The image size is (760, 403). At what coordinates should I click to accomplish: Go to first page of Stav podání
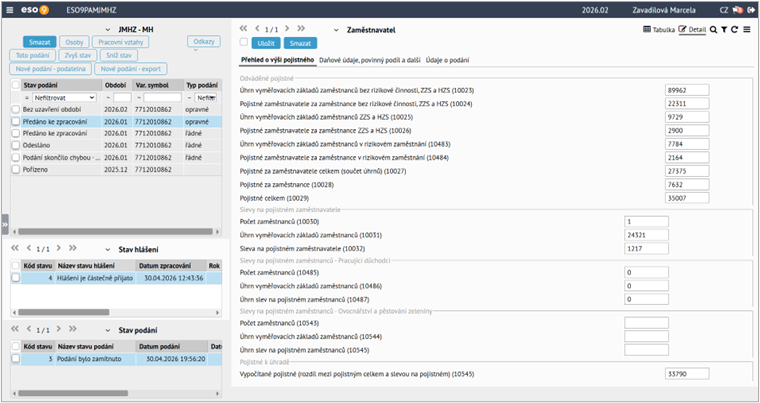click(x=15, y=329)
